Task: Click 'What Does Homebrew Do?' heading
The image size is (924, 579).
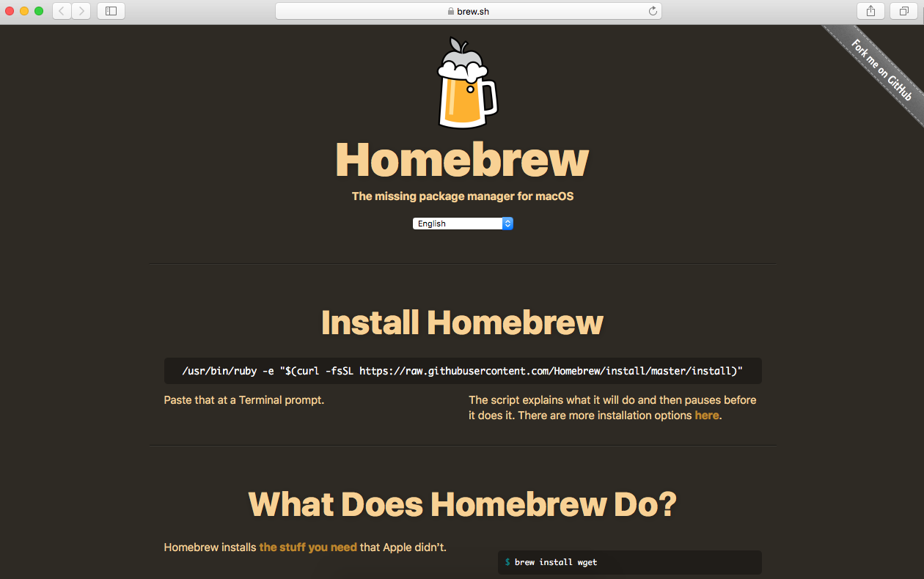Action: pos(462,504)
